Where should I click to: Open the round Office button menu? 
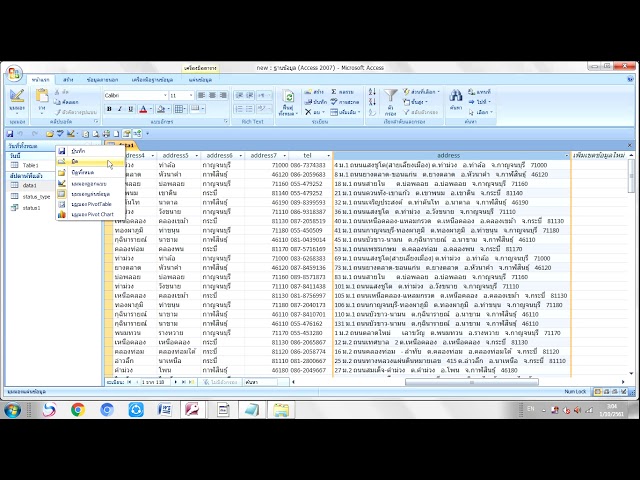[x=15, y=74]
